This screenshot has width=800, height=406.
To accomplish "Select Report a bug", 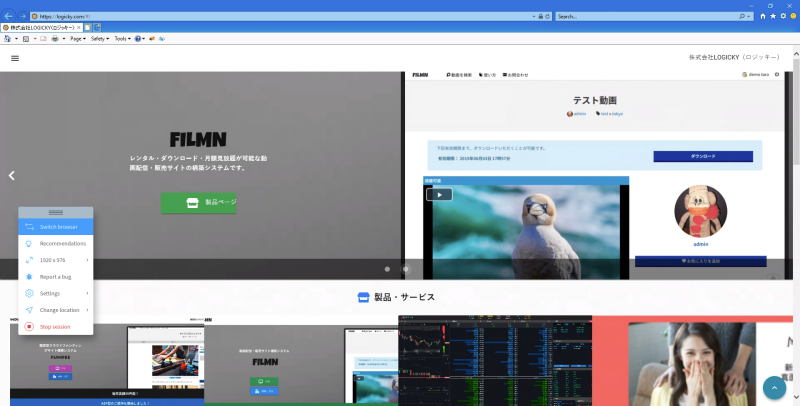I will tap(56, 277).
